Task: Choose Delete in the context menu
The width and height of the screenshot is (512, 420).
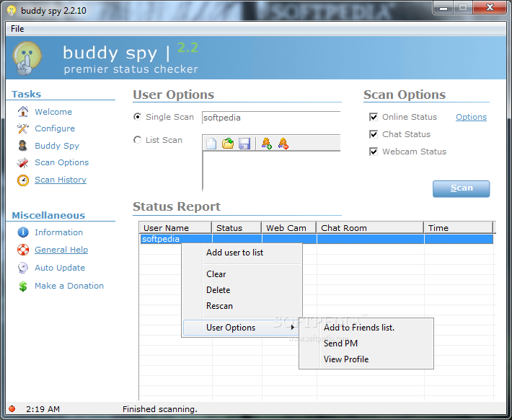Action: (x=242, y=290)
